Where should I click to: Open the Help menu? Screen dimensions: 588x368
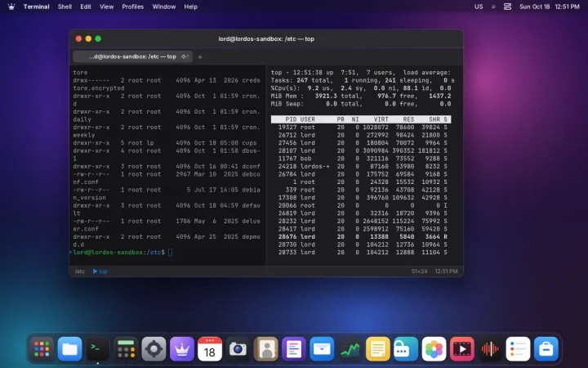point(190,7)
